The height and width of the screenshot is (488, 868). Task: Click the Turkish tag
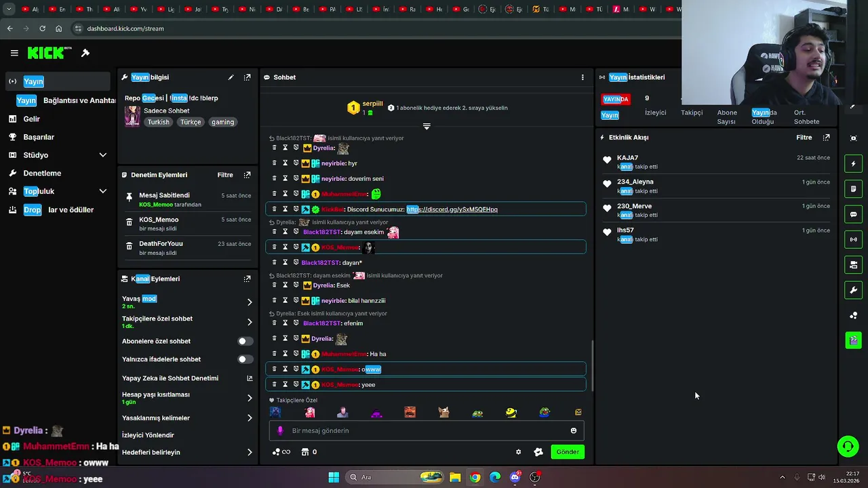[158, 122]
